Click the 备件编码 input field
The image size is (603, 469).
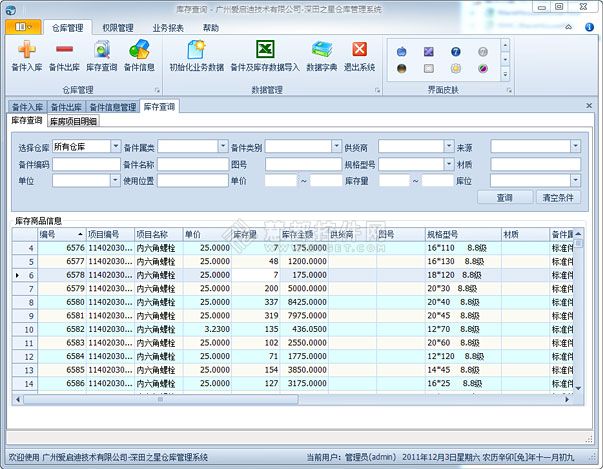coord(86,165)
